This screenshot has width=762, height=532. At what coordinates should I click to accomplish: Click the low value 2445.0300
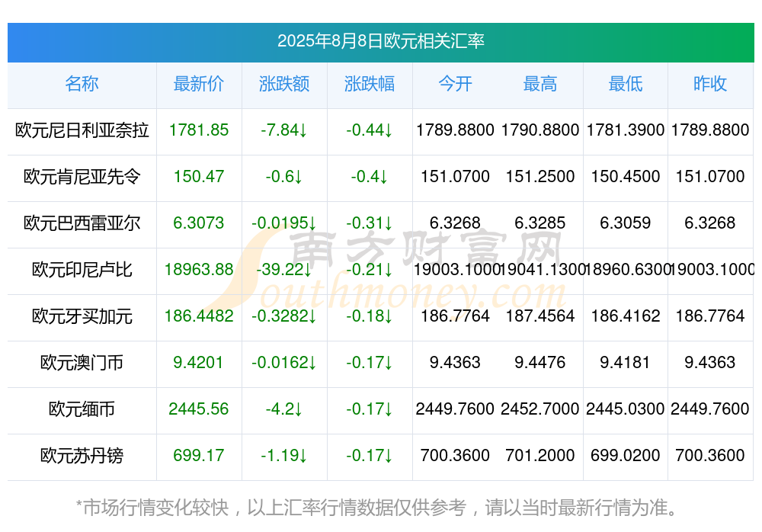pyautogui.click(x=626, y=409)
